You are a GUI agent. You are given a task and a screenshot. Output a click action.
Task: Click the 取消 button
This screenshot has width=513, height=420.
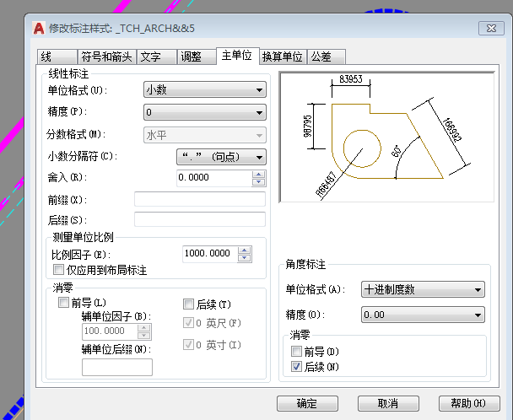pos(388,403)
